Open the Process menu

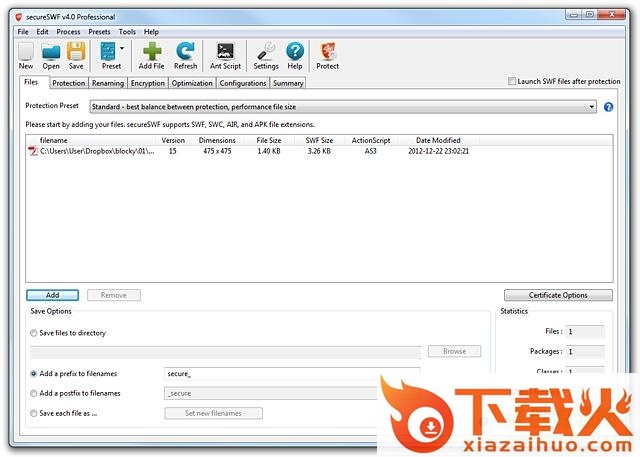(x=68, y=32)
